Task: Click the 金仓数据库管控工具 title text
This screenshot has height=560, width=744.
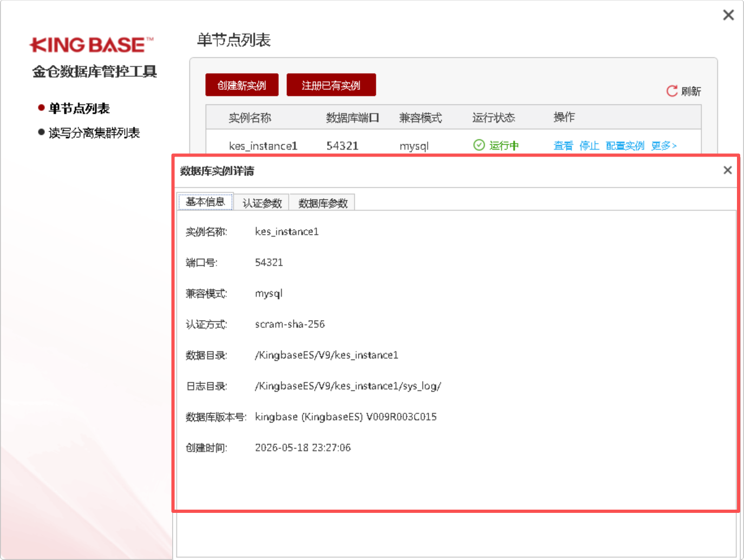Action: tap(95, 71)
